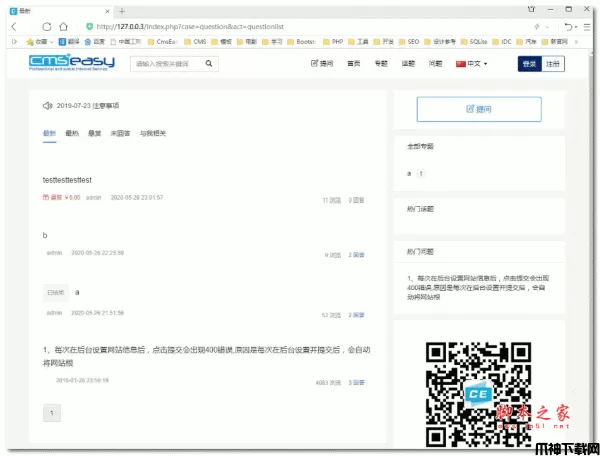Open the CMS bookmark folder
Image resolution: width=600 pixels, height=456 pixels.
(x=195, y=41)
